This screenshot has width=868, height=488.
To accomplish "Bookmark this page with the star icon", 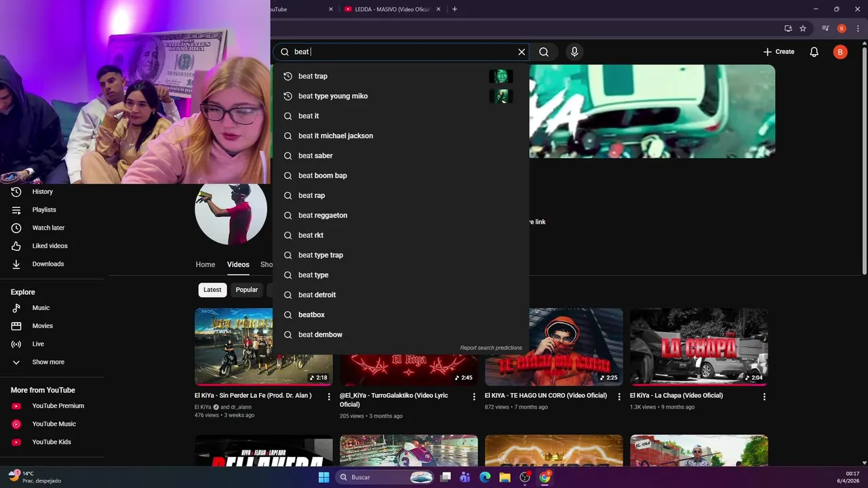I will click(803, 28).
